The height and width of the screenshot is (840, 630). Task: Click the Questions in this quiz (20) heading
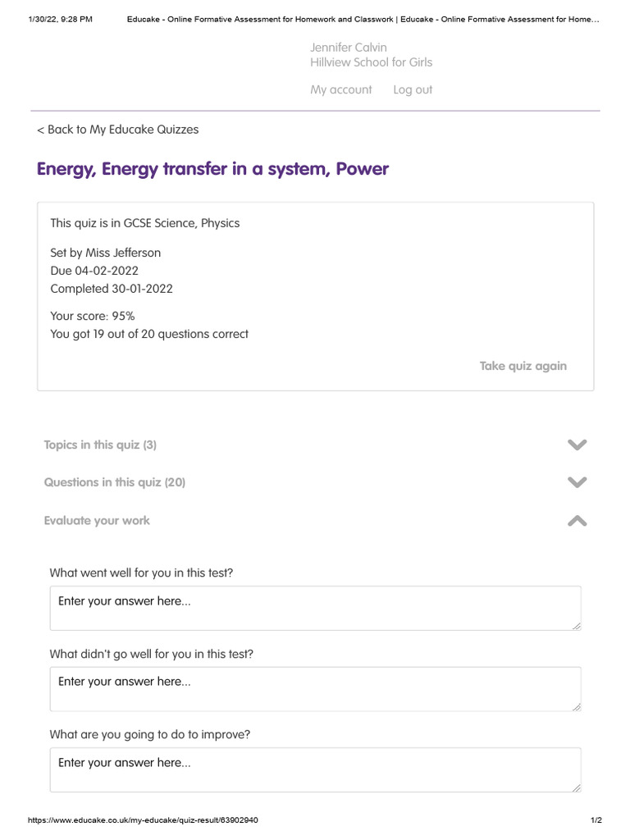pyautogui.click(x=115, y=482)
